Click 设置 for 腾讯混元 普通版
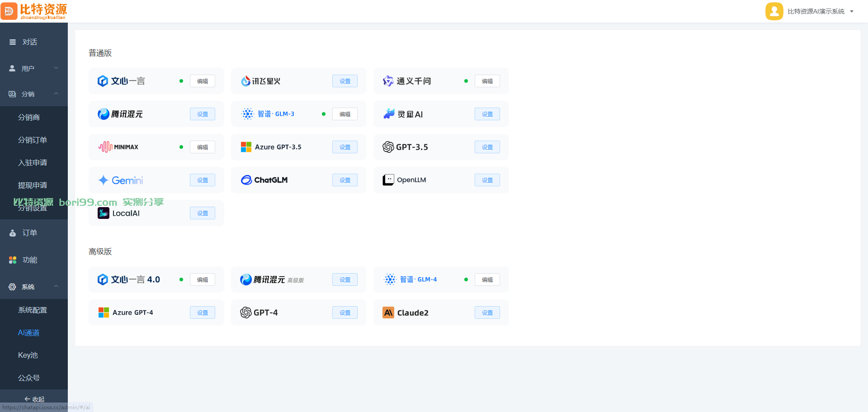The image size is (868, 412). pos(203,114)
